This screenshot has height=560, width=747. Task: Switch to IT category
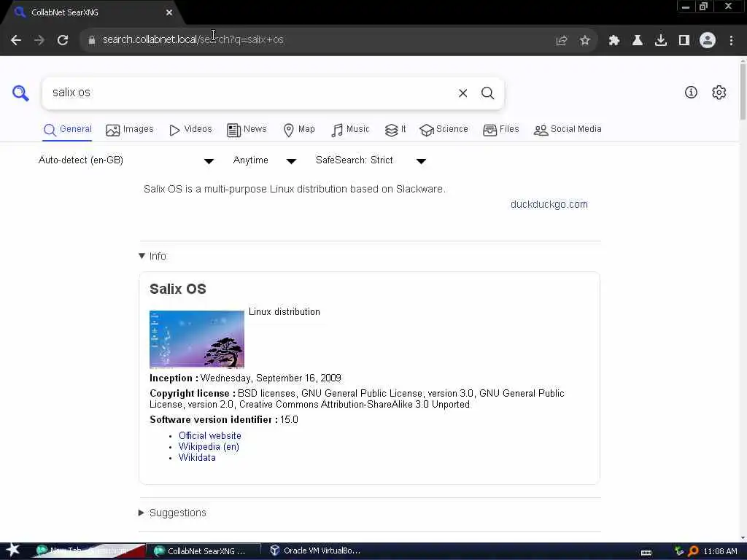click(395, 130)
